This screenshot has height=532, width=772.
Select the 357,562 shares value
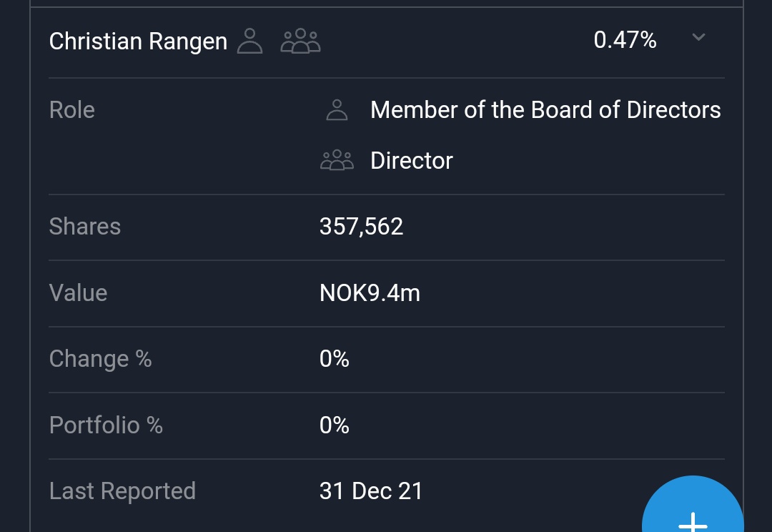click(362, 227)
